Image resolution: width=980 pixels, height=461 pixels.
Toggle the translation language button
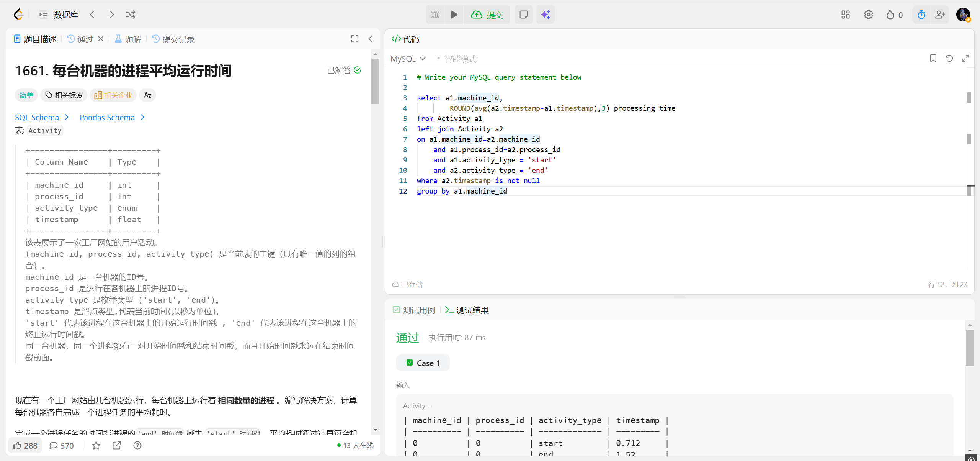tap(148, 95)
